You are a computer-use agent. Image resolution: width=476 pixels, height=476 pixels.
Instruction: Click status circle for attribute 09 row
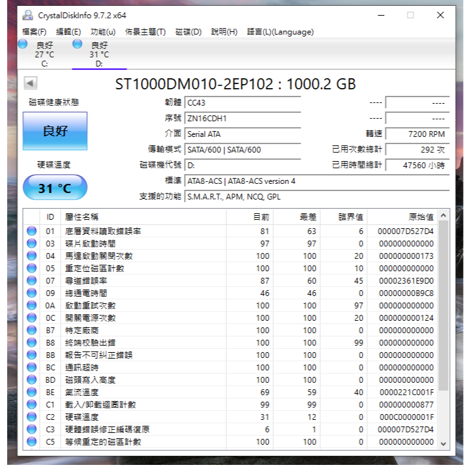click(31, 293)
